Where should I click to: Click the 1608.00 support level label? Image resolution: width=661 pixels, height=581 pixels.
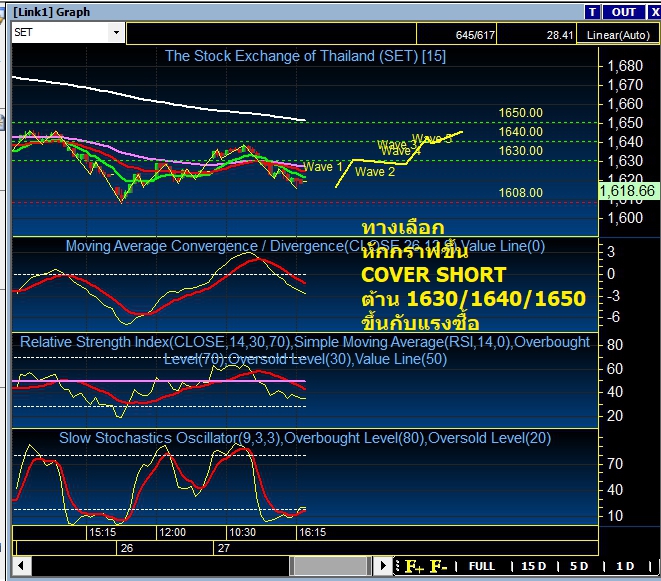[521, 193]
